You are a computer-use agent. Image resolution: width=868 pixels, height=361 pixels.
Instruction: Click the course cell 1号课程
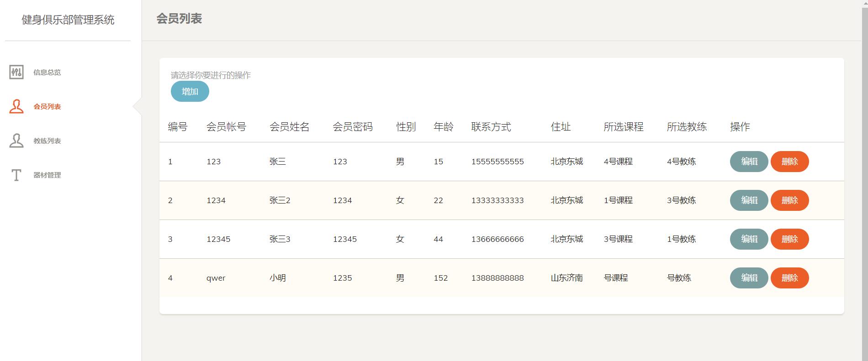[x=618, y=200]
